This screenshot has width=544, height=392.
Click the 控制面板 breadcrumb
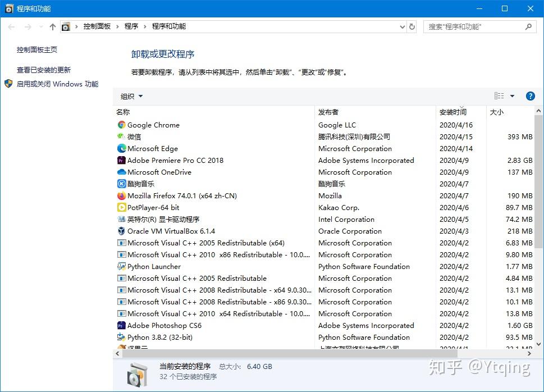97,26
